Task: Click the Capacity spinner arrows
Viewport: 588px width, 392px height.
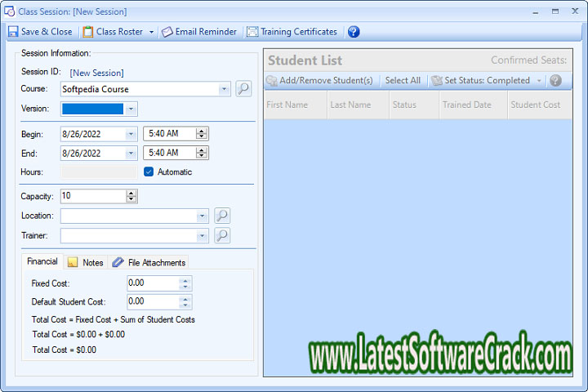Action: pos(131,196)
